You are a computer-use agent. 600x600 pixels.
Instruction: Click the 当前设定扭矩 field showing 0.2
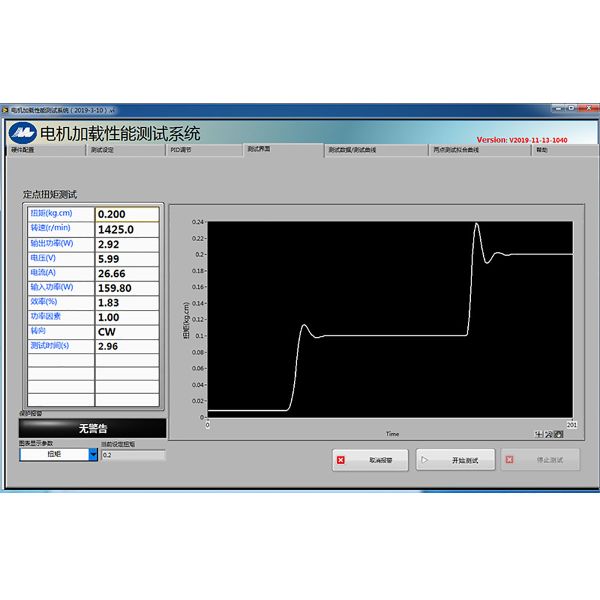(x=133, y=455)
